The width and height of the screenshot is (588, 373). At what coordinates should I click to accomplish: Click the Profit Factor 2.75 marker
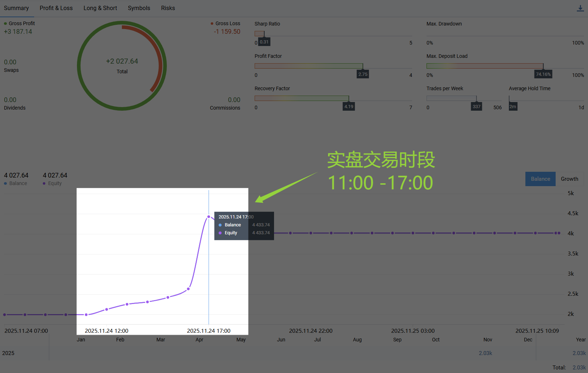click(x=363, y=74)
